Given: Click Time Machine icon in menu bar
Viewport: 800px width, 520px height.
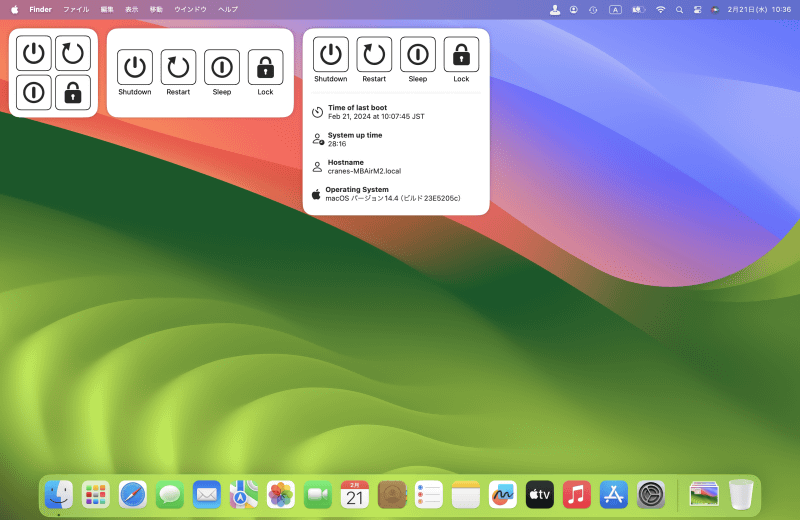Looking at the screenshot, I should coord(593,10).
